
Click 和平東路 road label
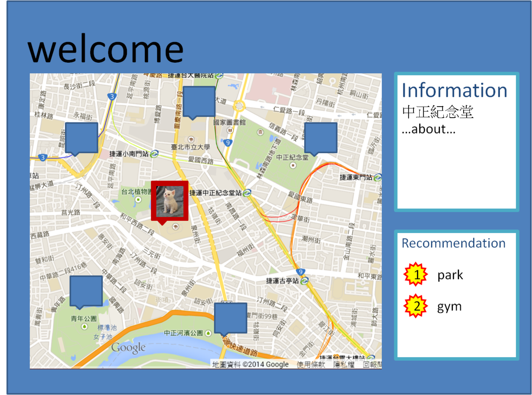click(369, 276)
